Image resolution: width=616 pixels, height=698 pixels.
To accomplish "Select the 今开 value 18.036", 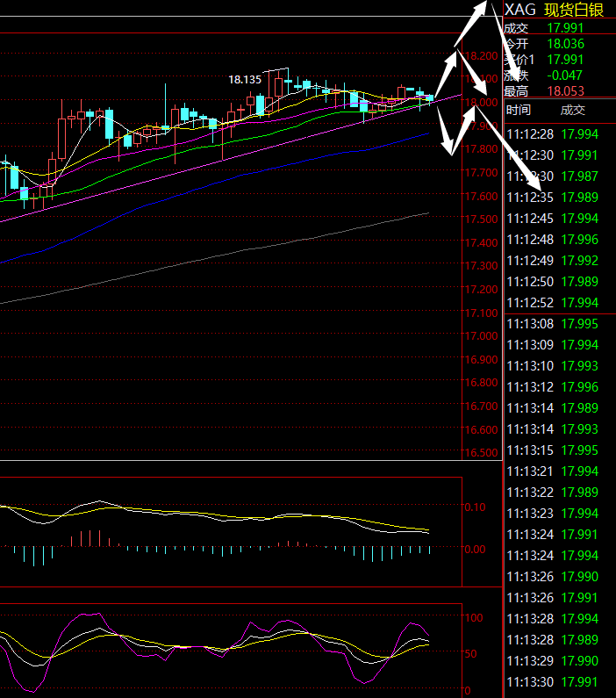I will [x=565, y=44].
